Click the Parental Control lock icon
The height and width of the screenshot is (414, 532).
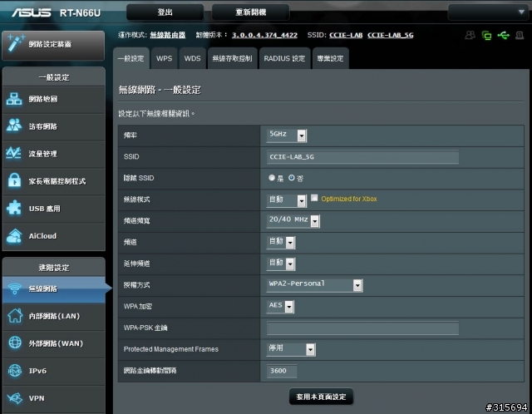[x=14, y=180]
